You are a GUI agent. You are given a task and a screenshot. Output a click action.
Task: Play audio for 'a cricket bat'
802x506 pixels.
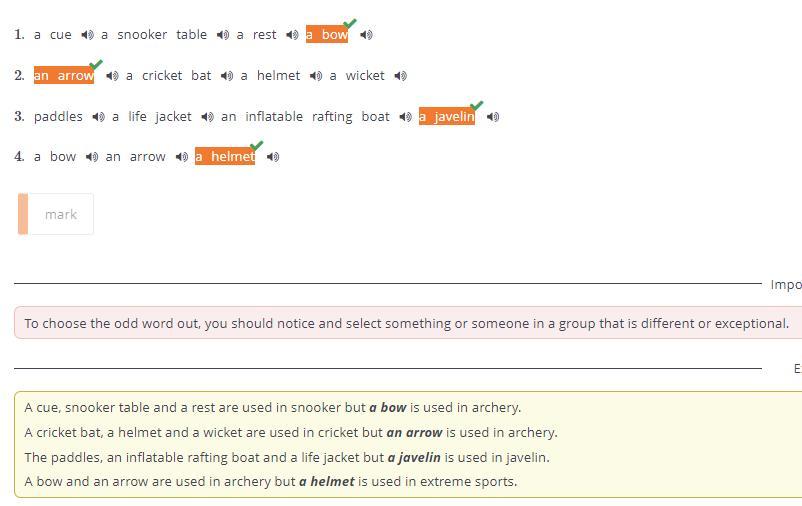(x=227, y=76)
